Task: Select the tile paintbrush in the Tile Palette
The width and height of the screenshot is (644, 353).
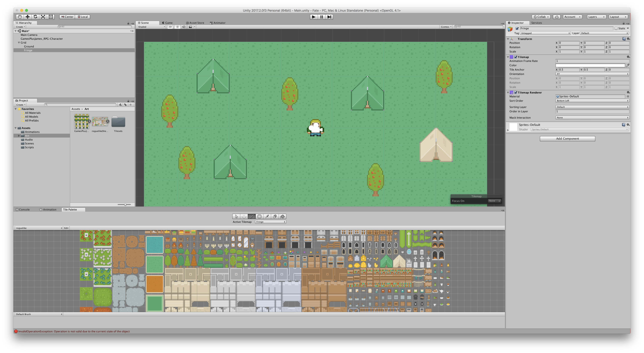Action: [x=252, y=216]
